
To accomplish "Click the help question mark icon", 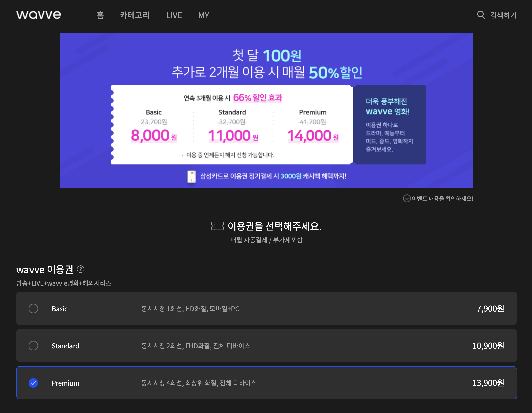I will [81, 269].
